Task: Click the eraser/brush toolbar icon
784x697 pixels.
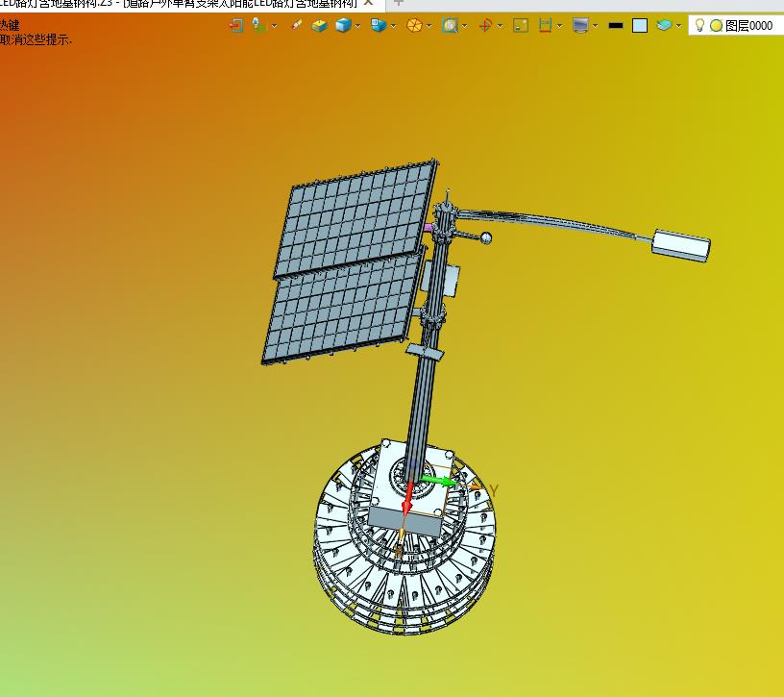Action: tap(297, 25)
